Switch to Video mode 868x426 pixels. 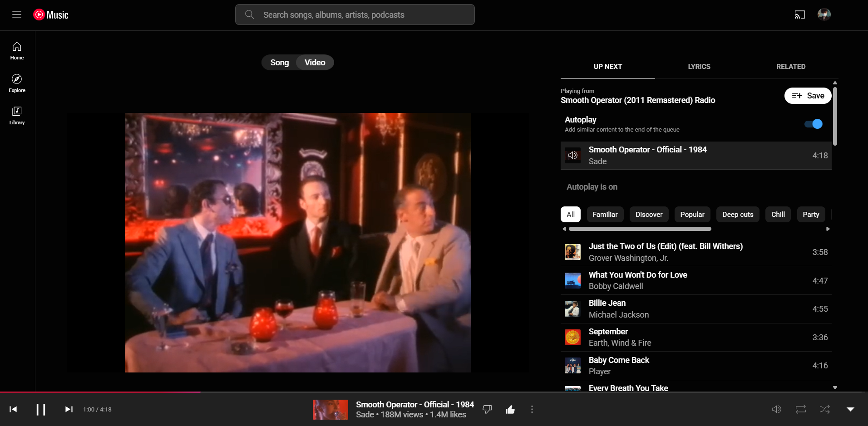point(315,63)
